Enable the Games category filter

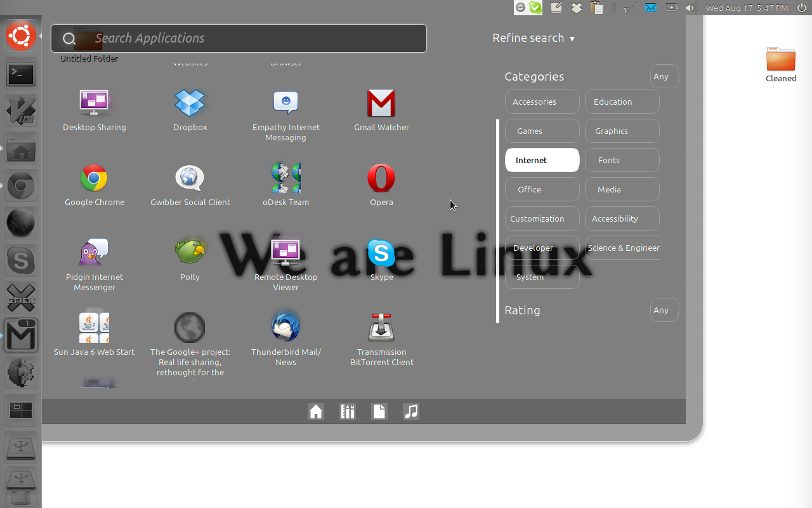[542, 131]
